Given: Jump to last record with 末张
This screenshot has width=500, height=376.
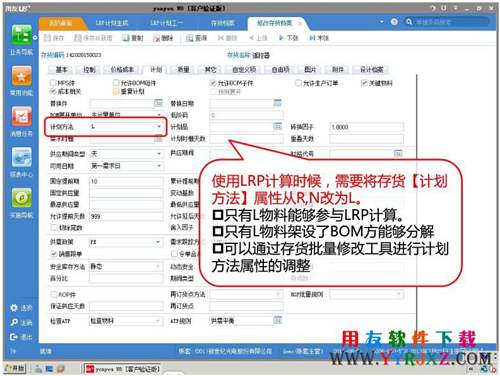Looking at the screenshot, I should click(319, 38).
